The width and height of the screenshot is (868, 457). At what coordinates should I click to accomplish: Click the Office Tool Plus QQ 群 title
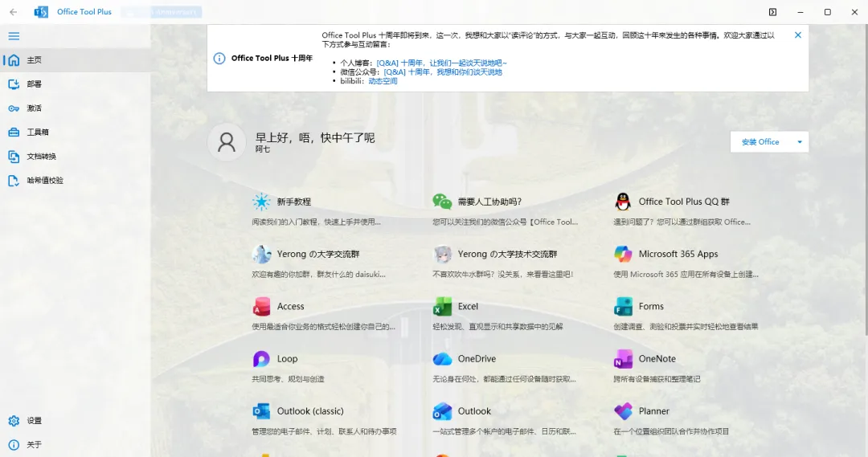684,202
